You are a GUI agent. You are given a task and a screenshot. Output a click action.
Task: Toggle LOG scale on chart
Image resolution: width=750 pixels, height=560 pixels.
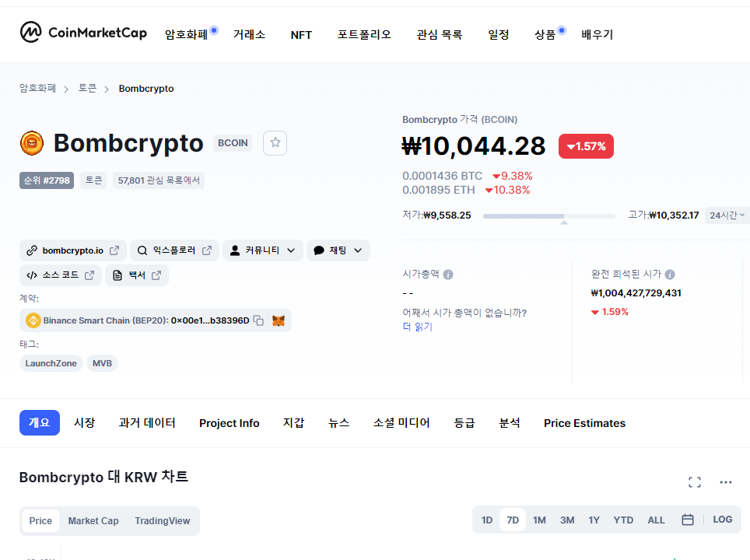[722, 520]
